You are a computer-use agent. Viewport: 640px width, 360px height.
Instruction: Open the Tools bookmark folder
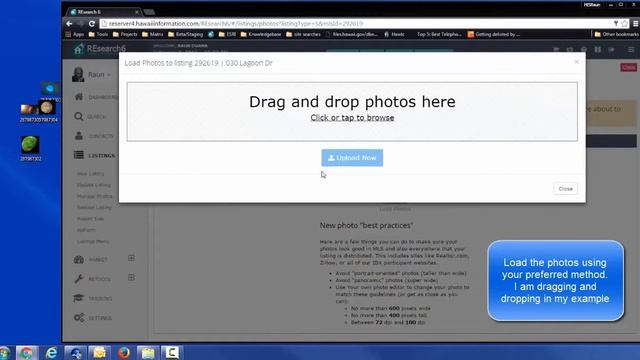point(98,34)
